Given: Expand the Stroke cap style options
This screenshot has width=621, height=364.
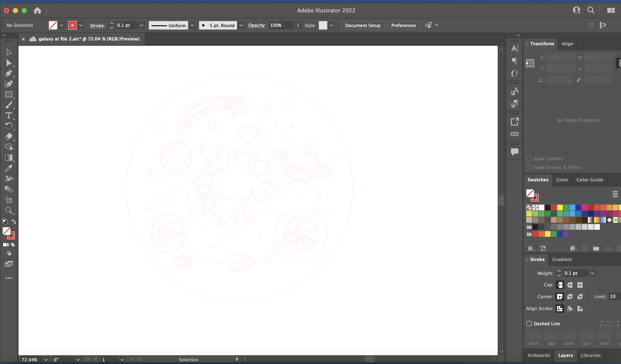Looking at the screenshot, I should click(560, 285).
